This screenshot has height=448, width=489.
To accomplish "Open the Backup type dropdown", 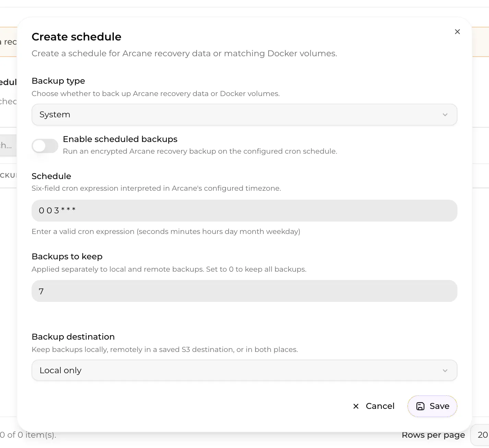I will pos(244,115).
